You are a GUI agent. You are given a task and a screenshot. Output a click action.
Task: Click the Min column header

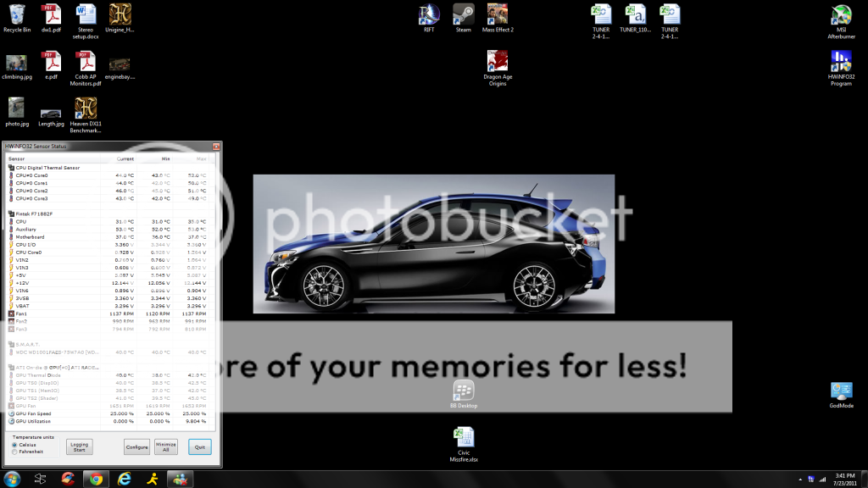point(154,158)
